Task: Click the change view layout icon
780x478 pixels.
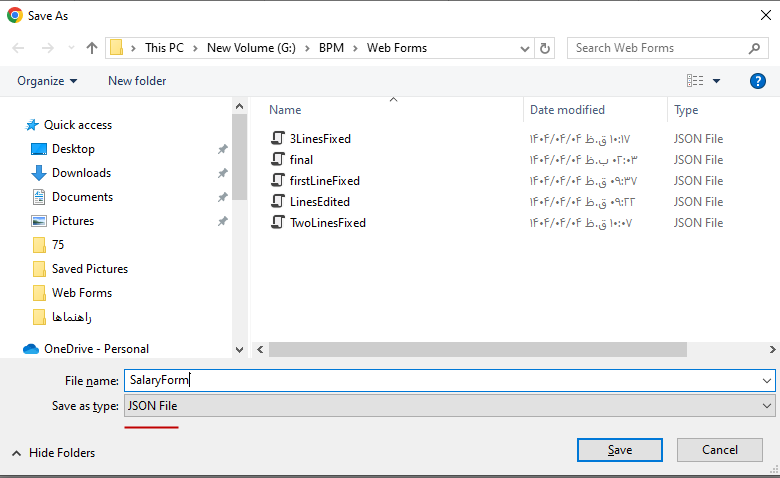Action: coord(695,81)
